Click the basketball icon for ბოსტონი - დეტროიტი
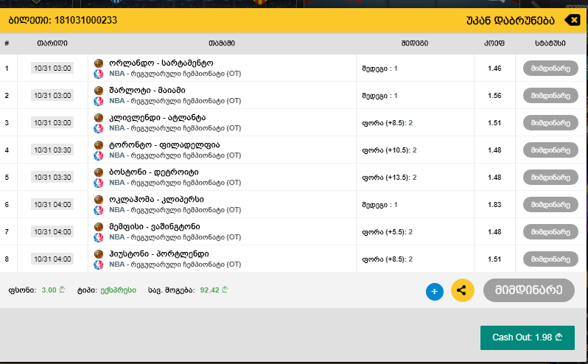Viewport: 588px width, 364px height. click(99, 172)
